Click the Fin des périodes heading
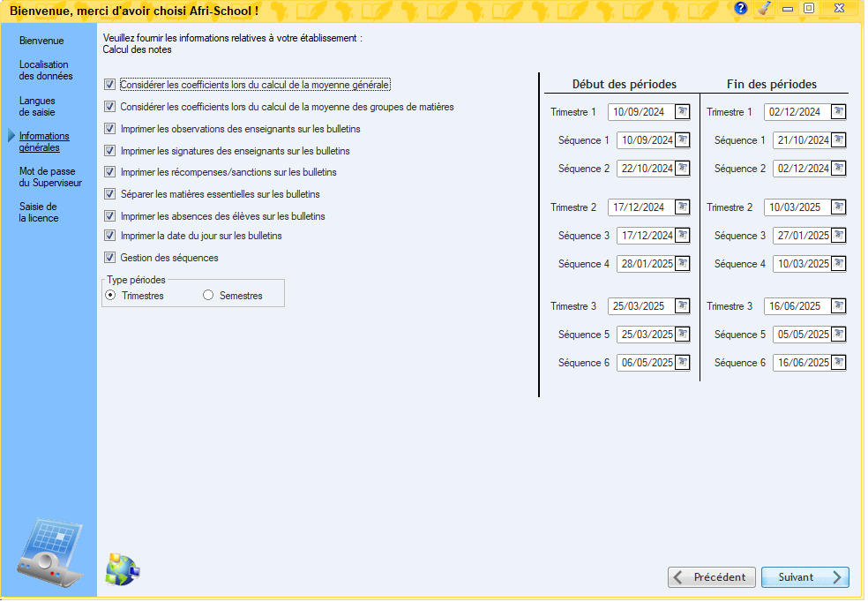868x602 pixels. 774,85
